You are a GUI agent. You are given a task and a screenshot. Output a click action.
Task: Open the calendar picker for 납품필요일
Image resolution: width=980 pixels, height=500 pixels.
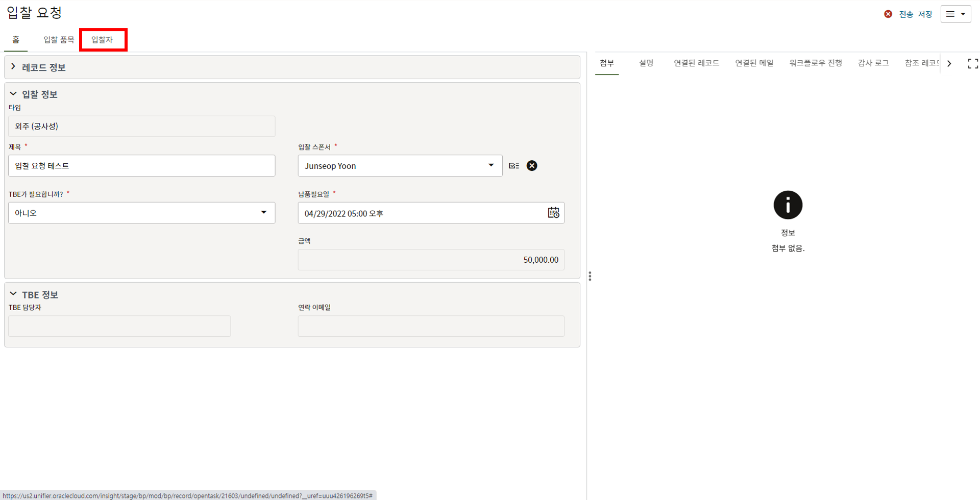[x=553, y=213]
